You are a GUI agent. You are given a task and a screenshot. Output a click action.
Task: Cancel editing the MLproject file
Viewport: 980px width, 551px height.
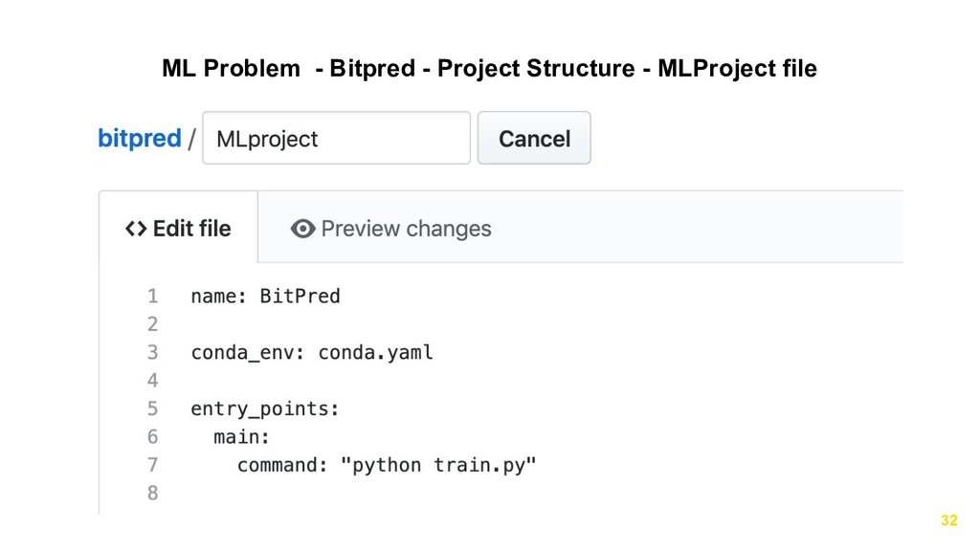pos(534,138)
